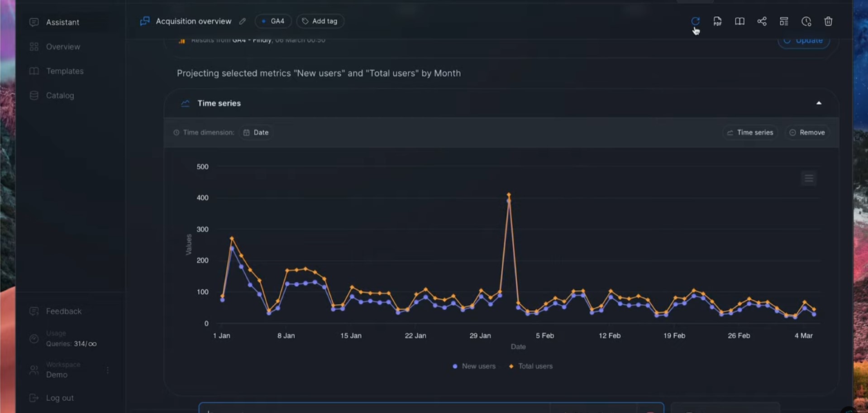This screenshot has height=413, width=868.
Task: Edit title with pencil icon
Action: pos(243,21)
